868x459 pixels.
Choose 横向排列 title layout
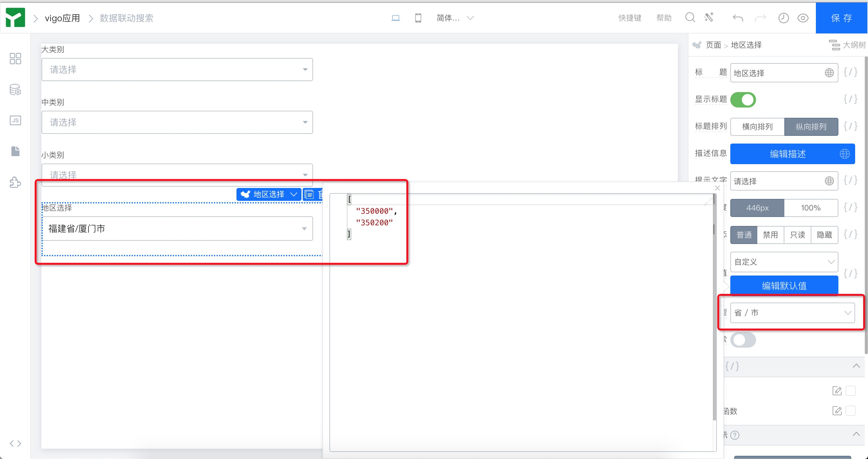pos(757,127)
